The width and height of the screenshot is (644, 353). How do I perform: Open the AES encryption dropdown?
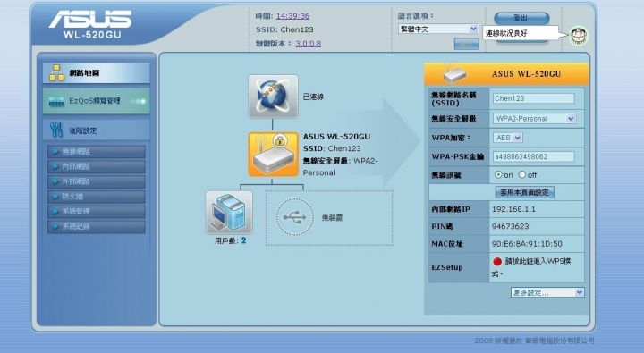pos(508,138)
